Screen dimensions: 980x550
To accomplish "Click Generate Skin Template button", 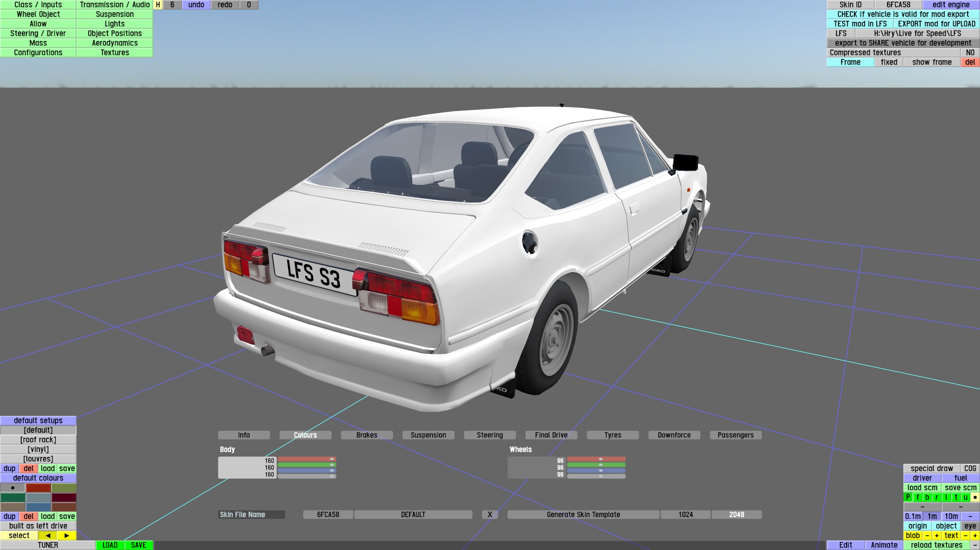I will pyautogui.click(x=583, y=514).
